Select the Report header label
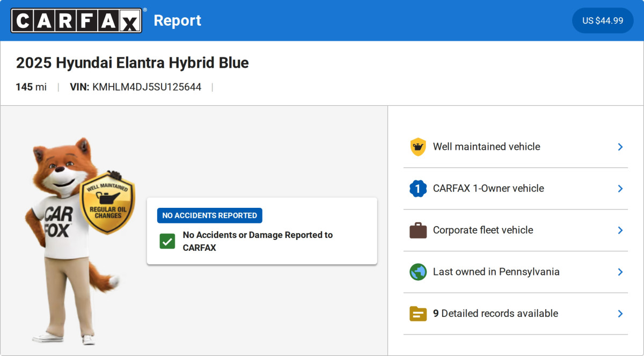Viewport: 644px width, 356px height. coord(178,20)
